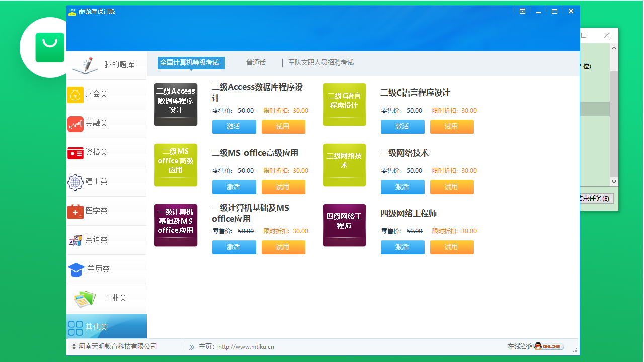Select the 学历类 graduation cap icon
Screen dimensions: 644x362
point(75,269)
